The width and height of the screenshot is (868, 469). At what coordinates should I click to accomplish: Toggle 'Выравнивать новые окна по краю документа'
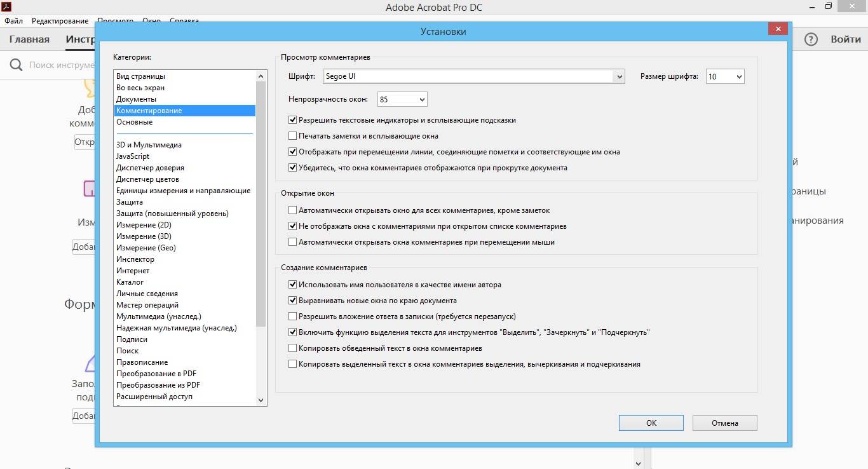pos(293,301)
